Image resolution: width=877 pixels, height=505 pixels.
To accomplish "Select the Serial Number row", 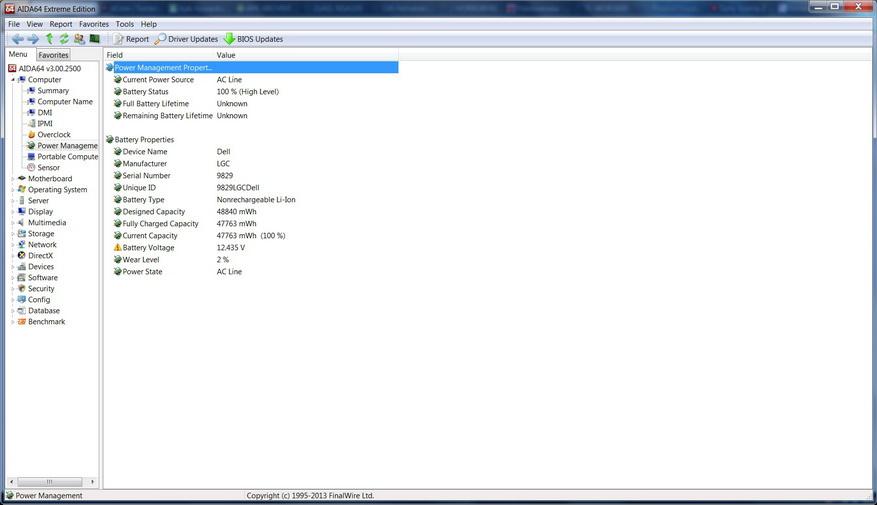I will [252, 176].
